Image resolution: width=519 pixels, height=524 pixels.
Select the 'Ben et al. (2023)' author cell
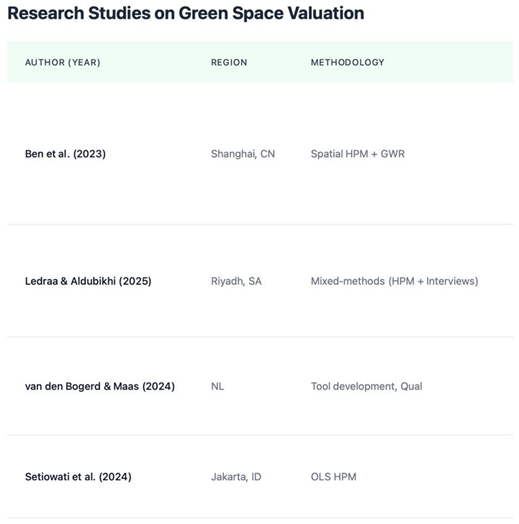point(66,154)
